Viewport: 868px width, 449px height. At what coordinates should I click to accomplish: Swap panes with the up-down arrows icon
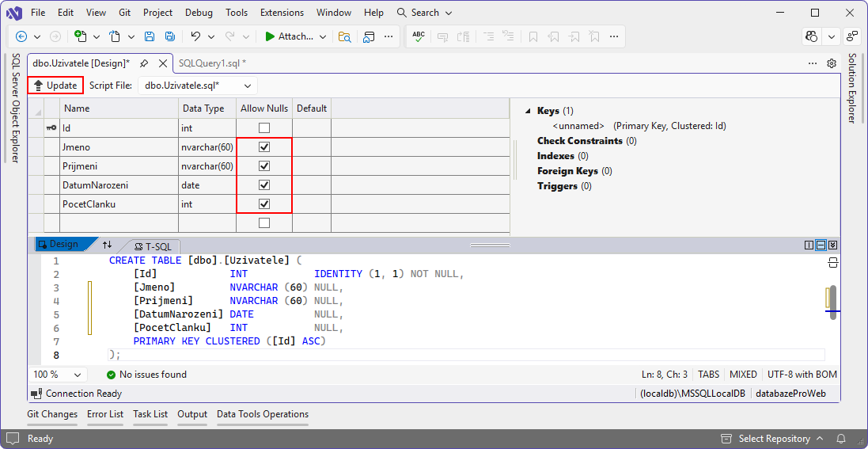(x=108, y=245)
